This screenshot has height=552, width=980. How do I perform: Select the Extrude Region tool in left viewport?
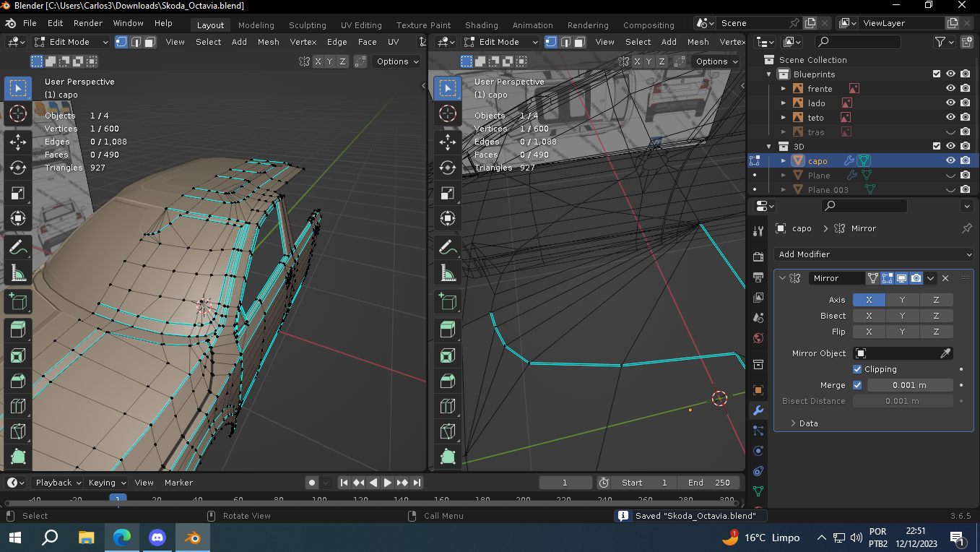coord(18,329)
